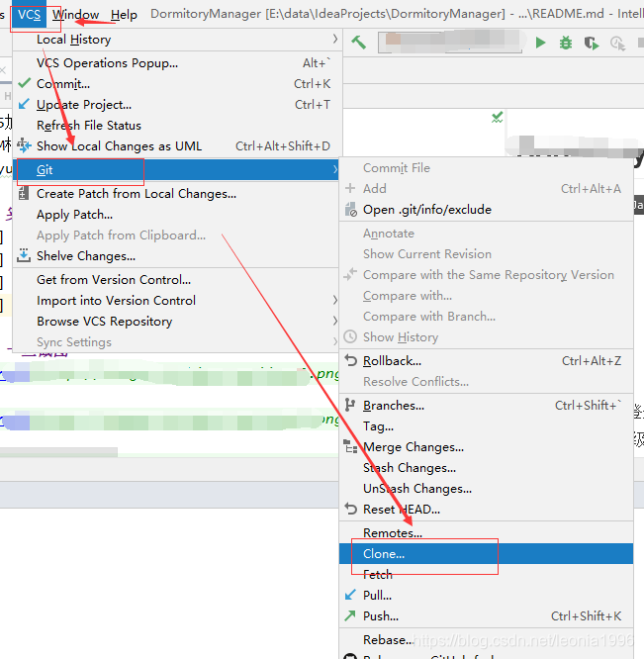Choose Stash Changes...
Viewport: 644px width, 659px height.
(486, 468)
